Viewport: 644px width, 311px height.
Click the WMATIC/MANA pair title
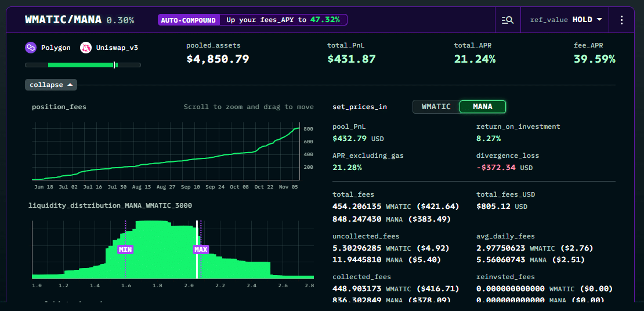pyautogui.click(x=63, y=19)
